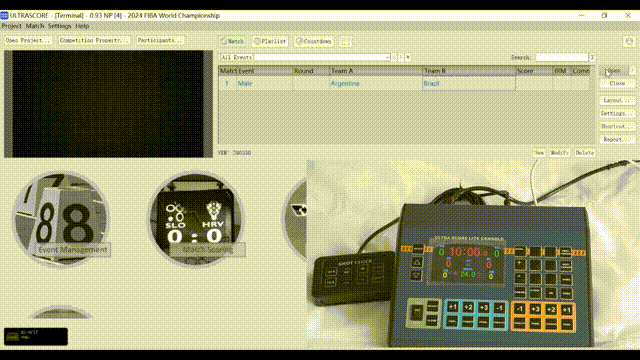The image size is (640, 360).
Task: Click the Report... side button
Action: pyautogui.click(x=617, y=139)
